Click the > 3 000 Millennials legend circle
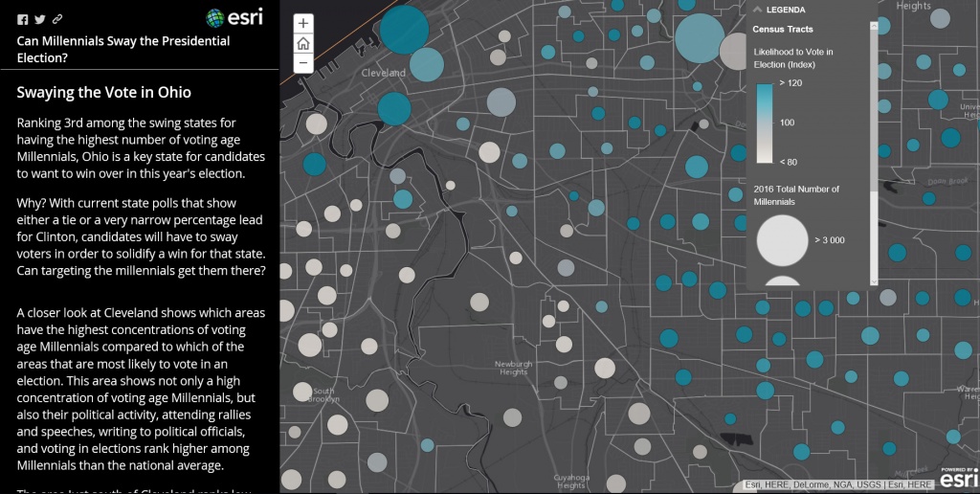The height and width of the screenshot is (494, 980). (782, 240)
